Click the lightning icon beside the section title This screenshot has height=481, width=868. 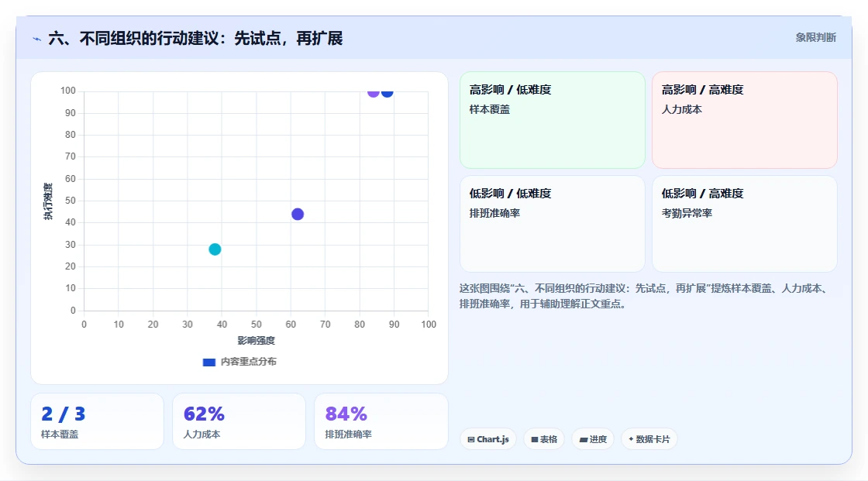[37, 40]
